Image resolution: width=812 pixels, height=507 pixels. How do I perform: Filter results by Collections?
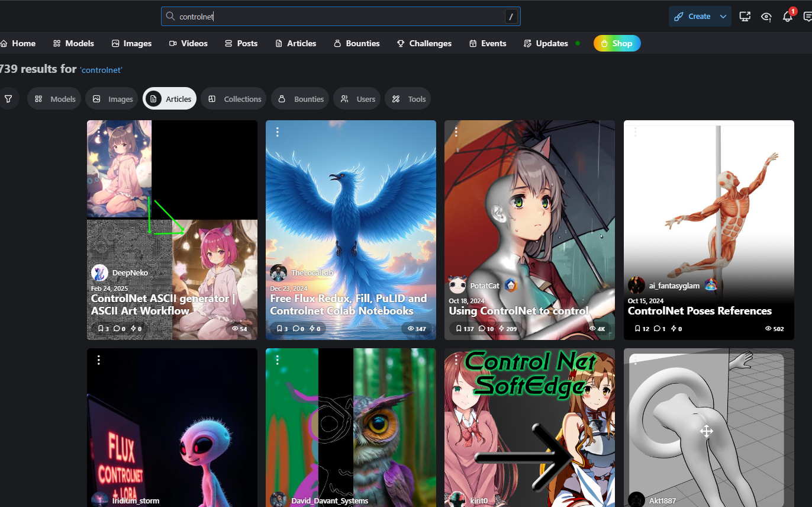pyautogui.click(x=234, y=99)
